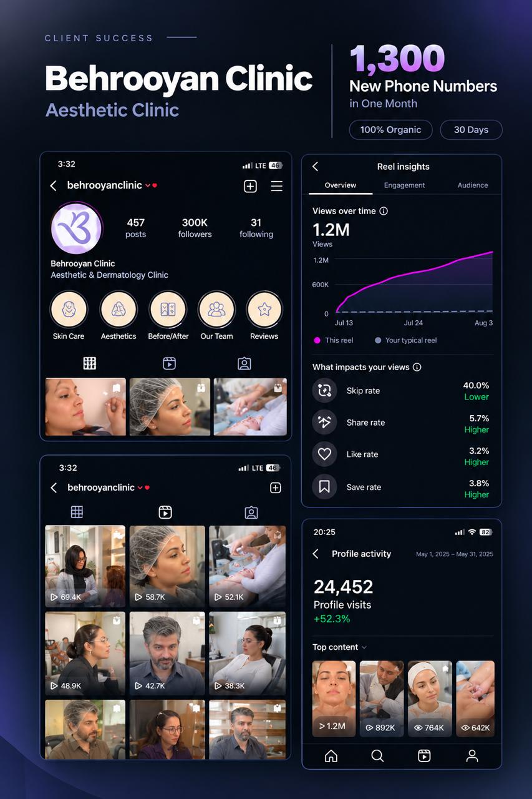Open the reel with 48.9K views
Screen dimensions: 532x799
pos(85,654)
